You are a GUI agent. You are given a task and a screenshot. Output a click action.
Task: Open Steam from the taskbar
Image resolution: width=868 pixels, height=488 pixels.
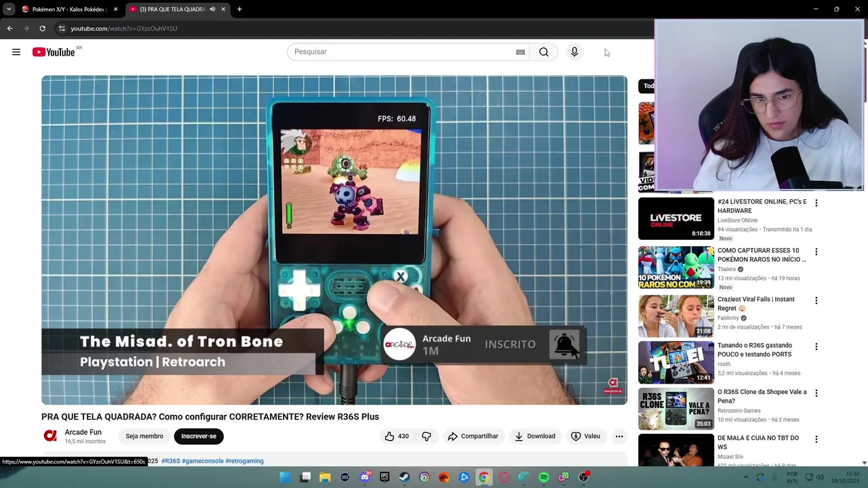point(404,477)
